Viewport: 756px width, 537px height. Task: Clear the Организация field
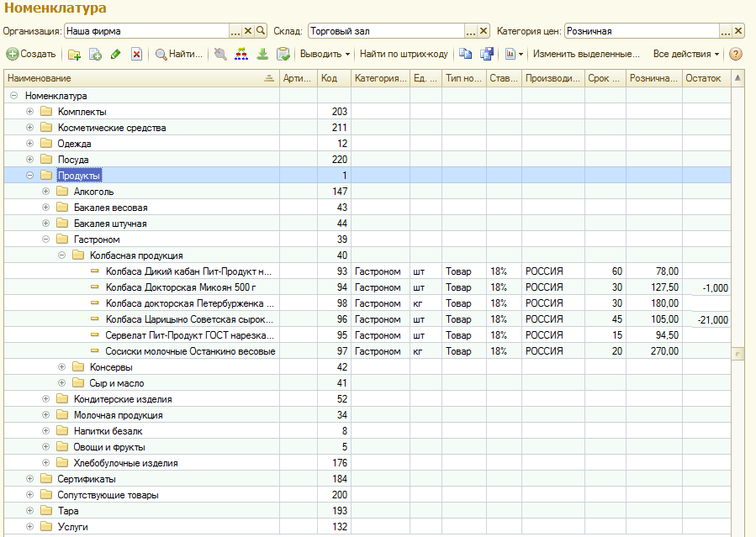pyautogui.click(x=248, y=31)
